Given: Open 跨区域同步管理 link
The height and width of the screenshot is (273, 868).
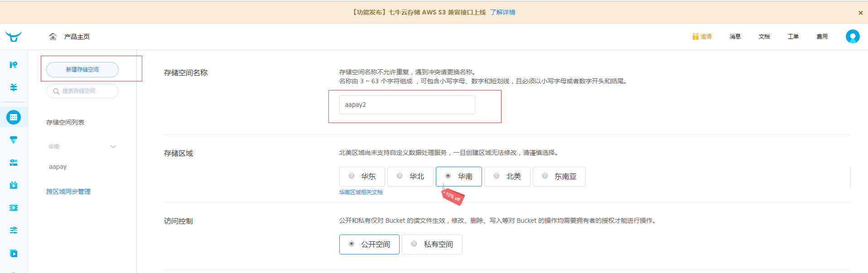Looking at the screenshot, I should (68, 192).
